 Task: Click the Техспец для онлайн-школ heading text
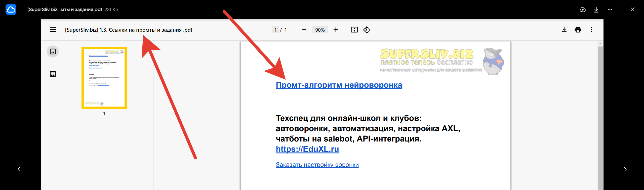click(x=368, y=128)
